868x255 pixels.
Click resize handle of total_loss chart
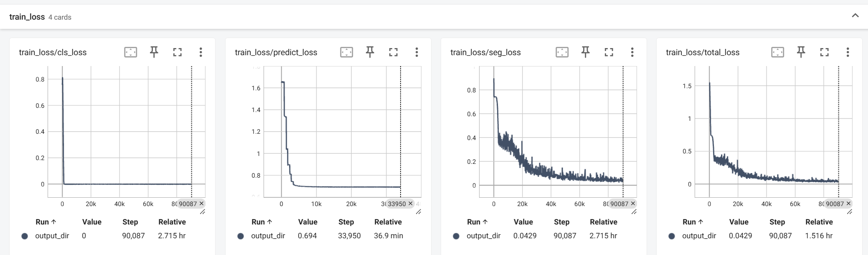pyautogui.click(x=849, y=212)
